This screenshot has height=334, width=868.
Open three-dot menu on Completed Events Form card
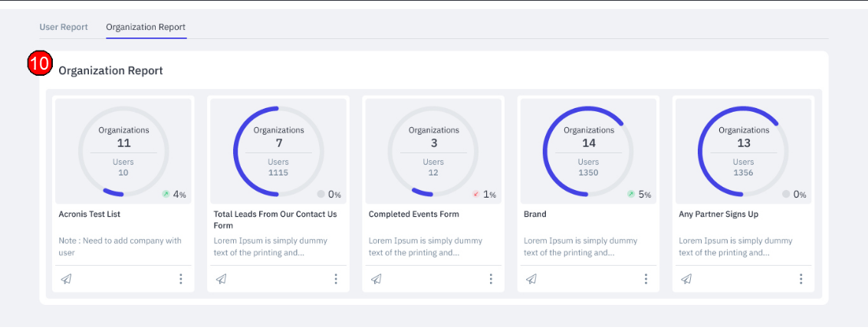point(491,279)
